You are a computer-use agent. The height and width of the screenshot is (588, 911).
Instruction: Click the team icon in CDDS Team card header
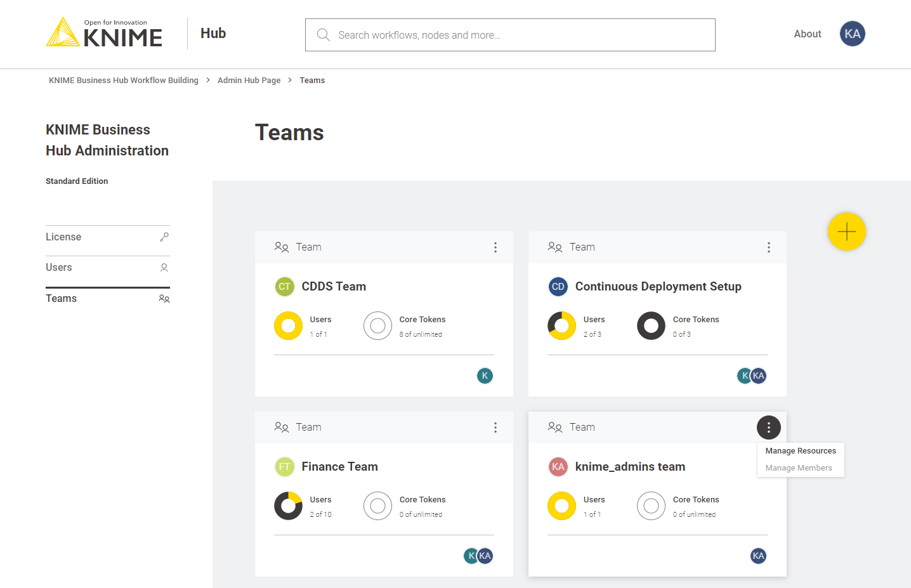282,247
